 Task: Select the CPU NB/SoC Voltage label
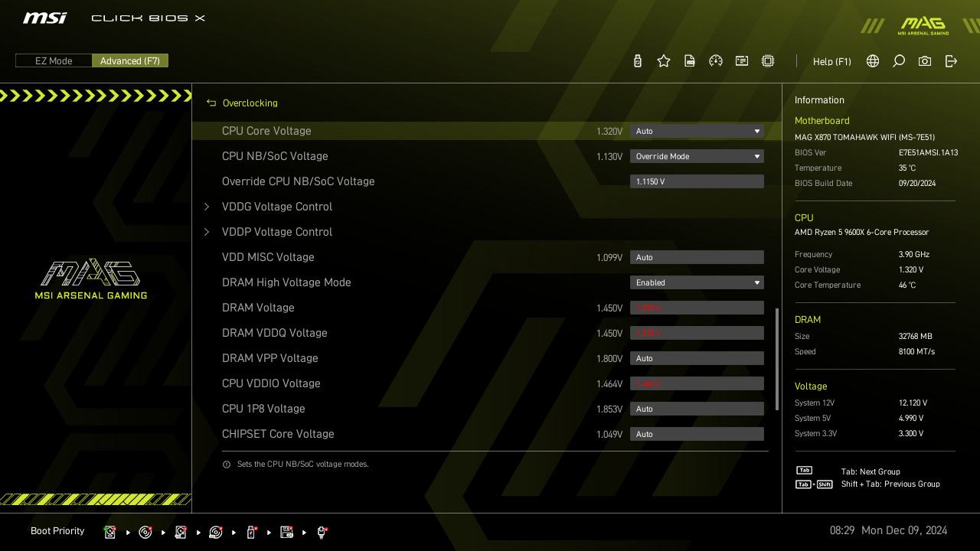tap(275, 156)
